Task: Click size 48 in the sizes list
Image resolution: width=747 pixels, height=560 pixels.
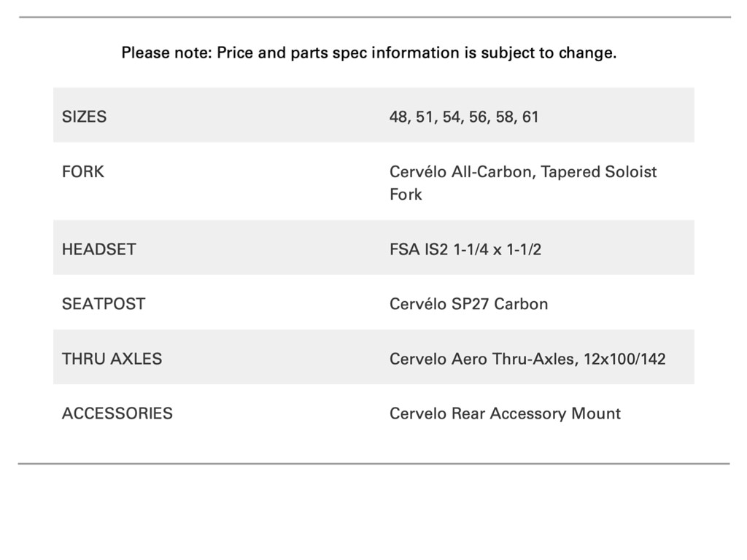Action: pyautogui.click(x=398, y=117)
